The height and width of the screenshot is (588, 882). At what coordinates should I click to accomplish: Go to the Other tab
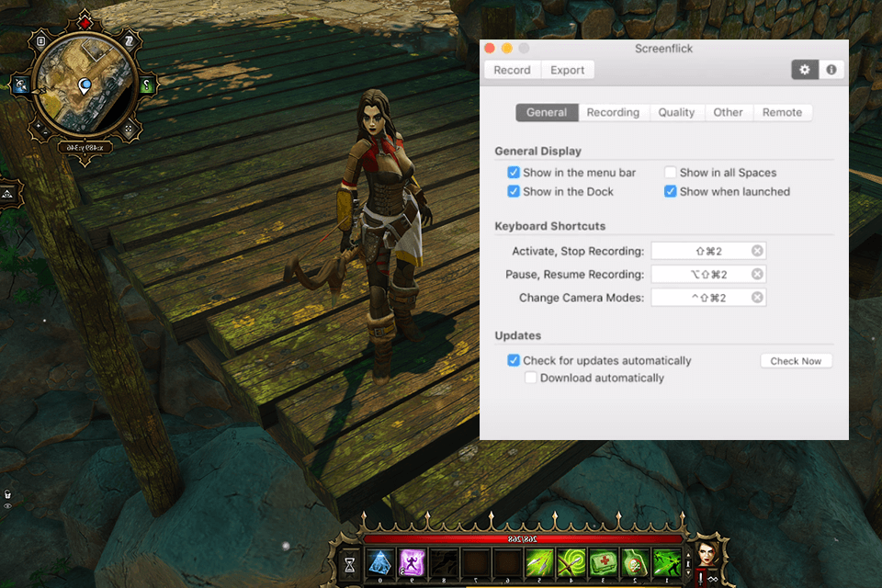728,112
